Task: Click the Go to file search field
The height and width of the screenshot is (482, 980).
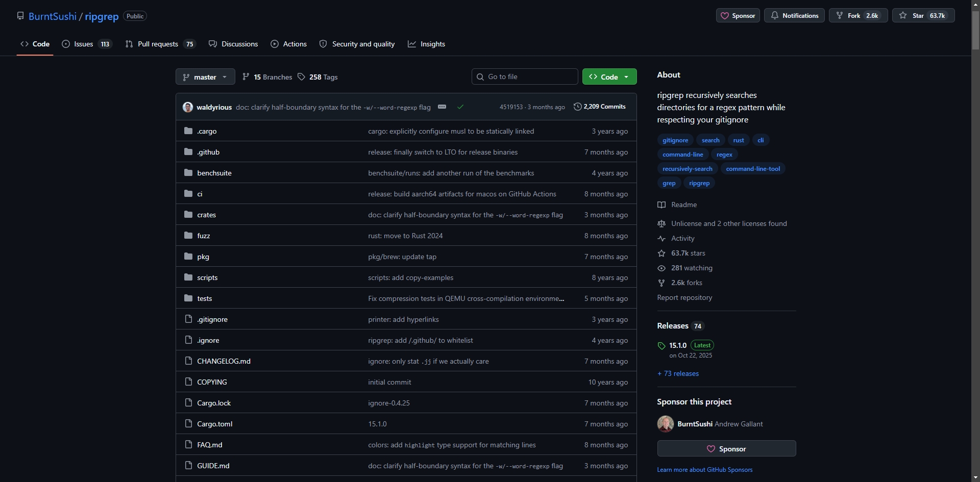Action: 525,77
